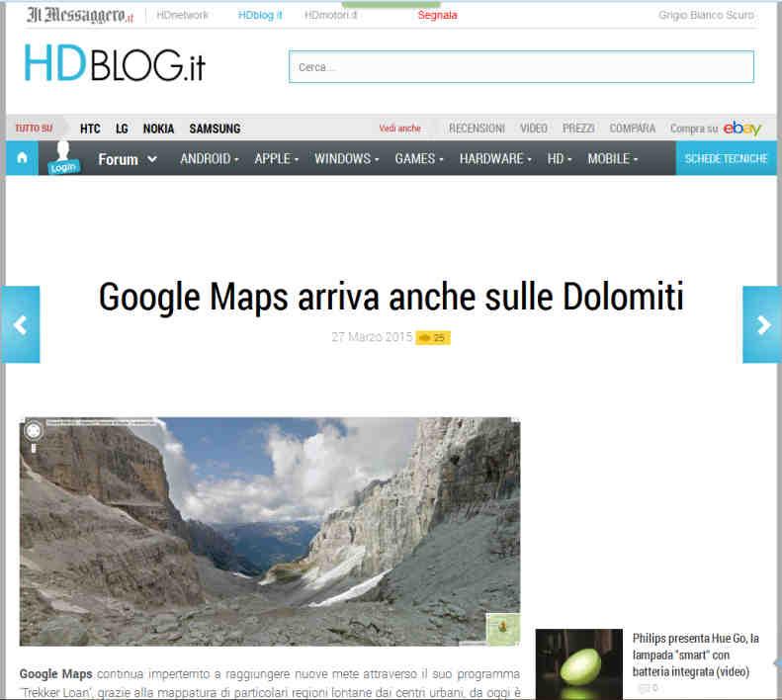Select LG brand link
Screen dimensions: 782x700
(x=122, y=129)
